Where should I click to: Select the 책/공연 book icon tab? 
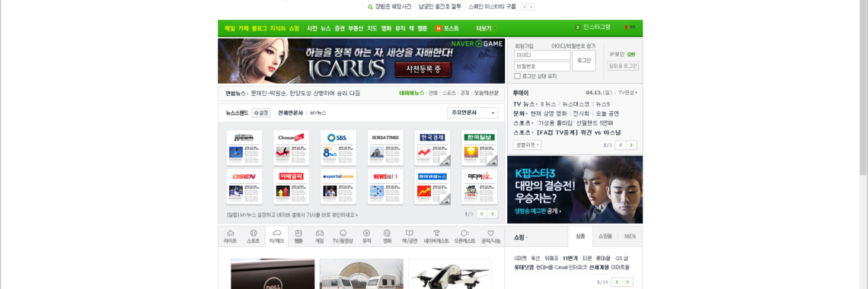click(x=409, y=237)
